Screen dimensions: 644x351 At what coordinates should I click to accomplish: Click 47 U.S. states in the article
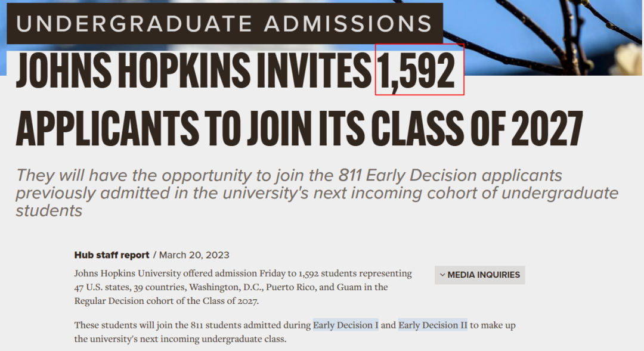(101, 287)
